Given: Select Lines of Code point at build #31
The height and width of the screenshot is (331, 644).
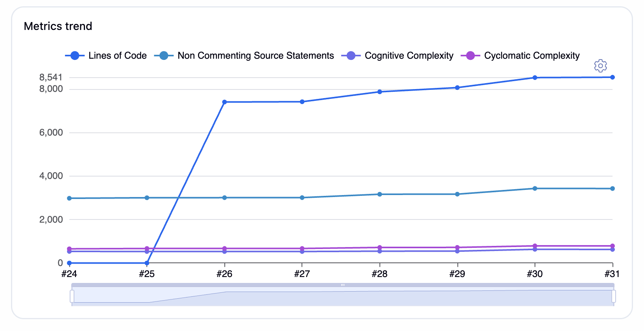Looking at the screenshot, I should point(613,77).
